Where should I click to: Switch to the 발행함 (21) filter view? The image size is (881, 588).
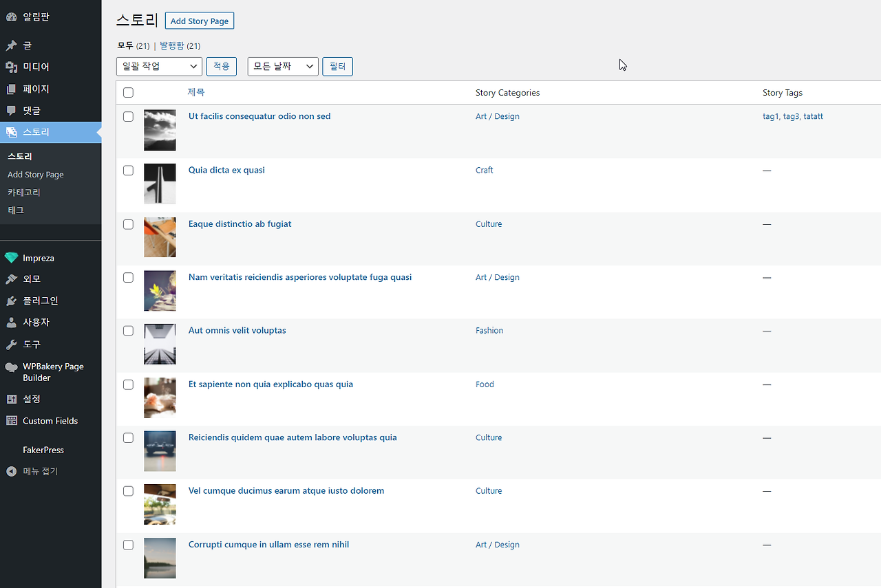[180, 46]
